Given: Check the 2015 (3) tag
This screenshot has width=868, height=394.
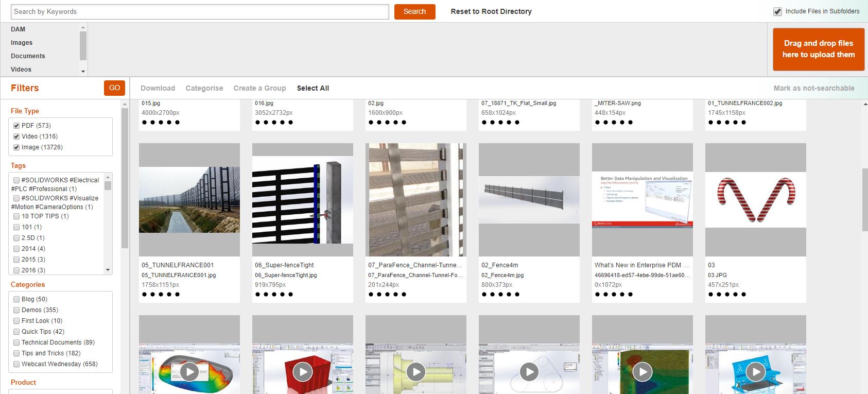Looking at the screenshot, I should point(16,260).
